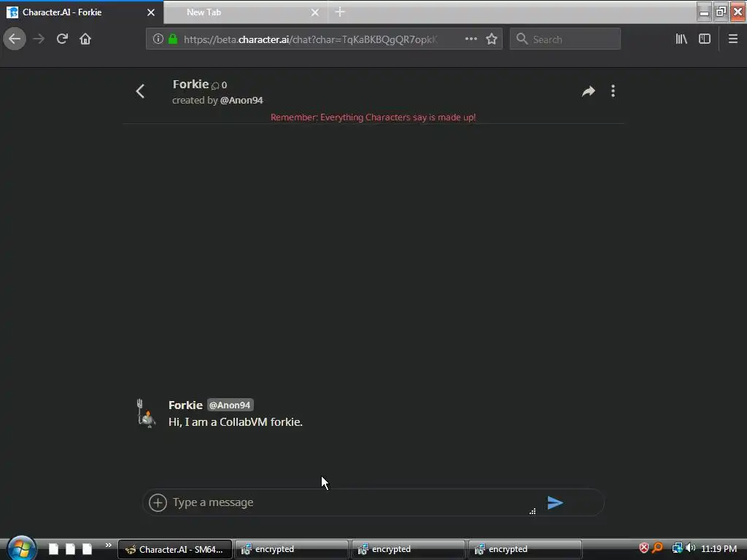This screenshot has height=560, width=747.
Task: Go back with the browser back arrow
Action: tap(15, 39)
